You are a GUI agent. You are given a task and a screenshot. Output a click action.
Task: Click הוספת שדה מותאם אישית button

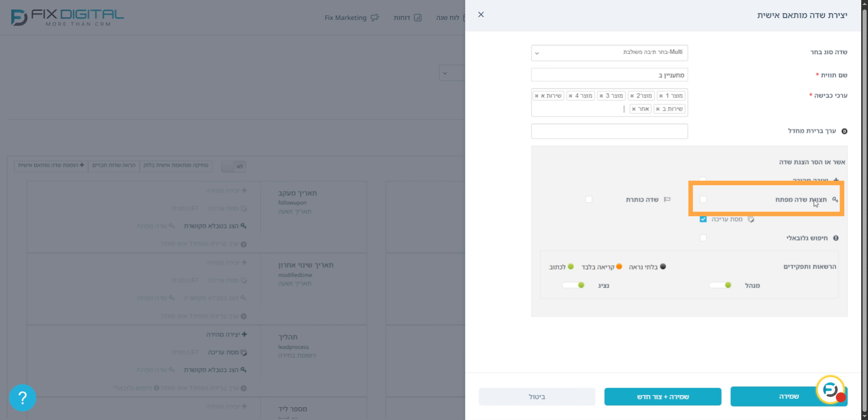[x=51, y=165]
